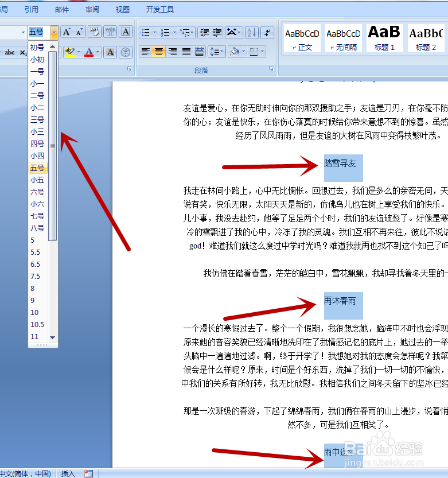Screen dimensions: 448x478
Task: Expand borders dropdown arrow
Action: 263,52
